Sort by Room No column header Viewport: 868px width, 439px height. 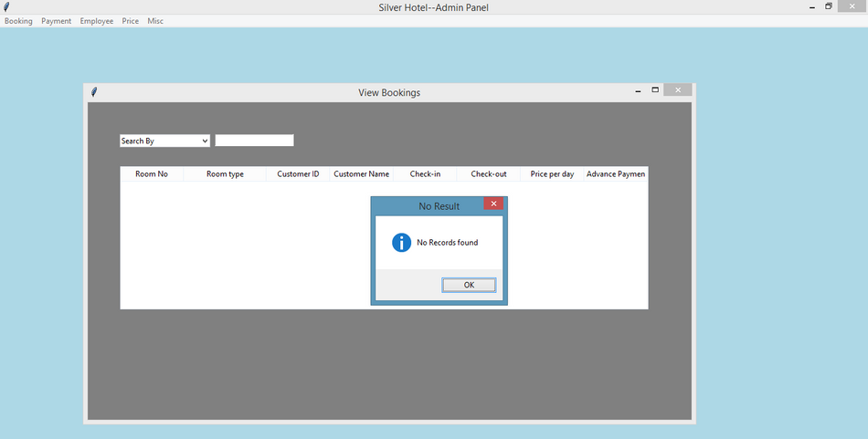coord(152,174)
